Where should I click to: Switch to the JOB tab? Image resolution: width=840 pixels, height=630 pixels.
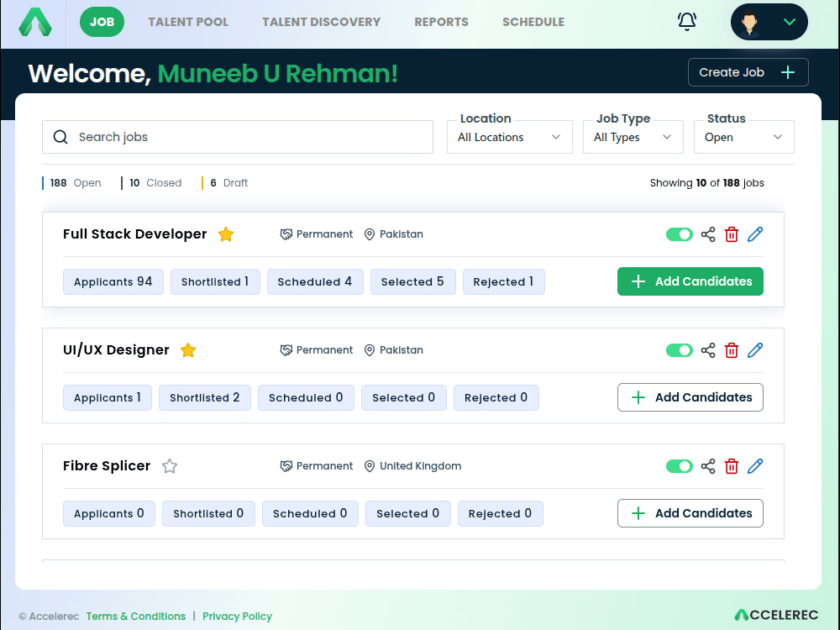coord(102,22)
